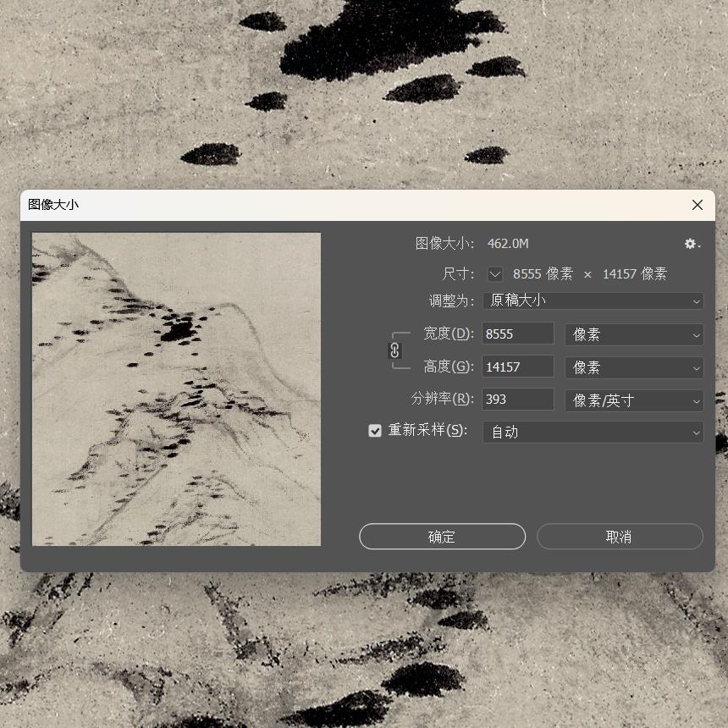The width and height of the screenshot is (728, 728).
Task: Click the 宽度 input field showing 8555
Action: point(518,334)
